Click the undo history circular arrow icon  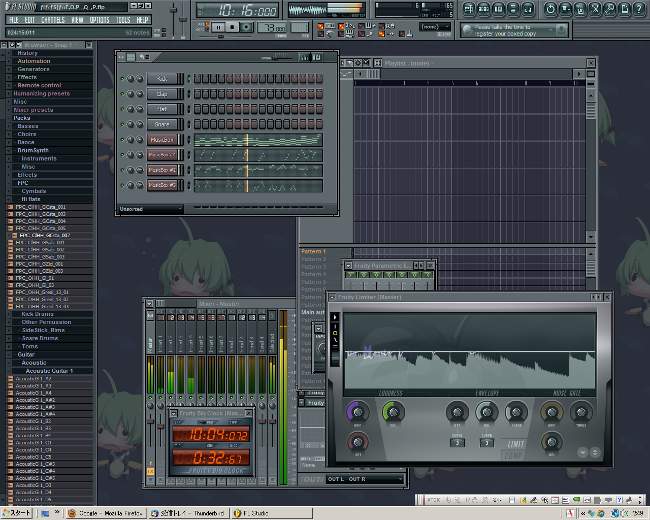pos(551,9)
